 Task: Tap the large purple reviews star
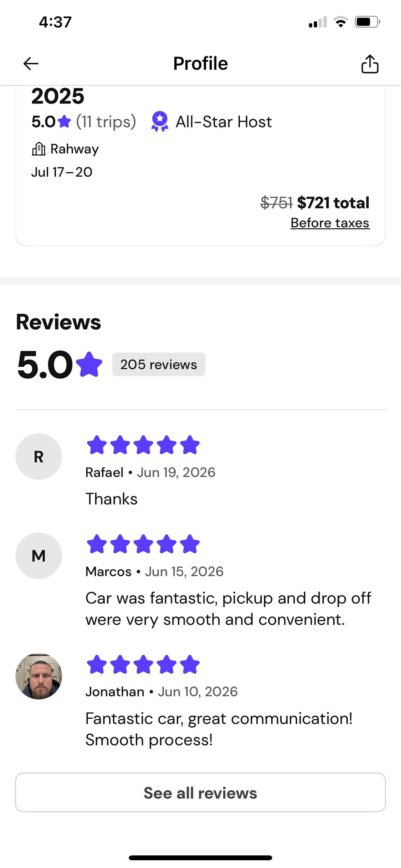[89, 364]
